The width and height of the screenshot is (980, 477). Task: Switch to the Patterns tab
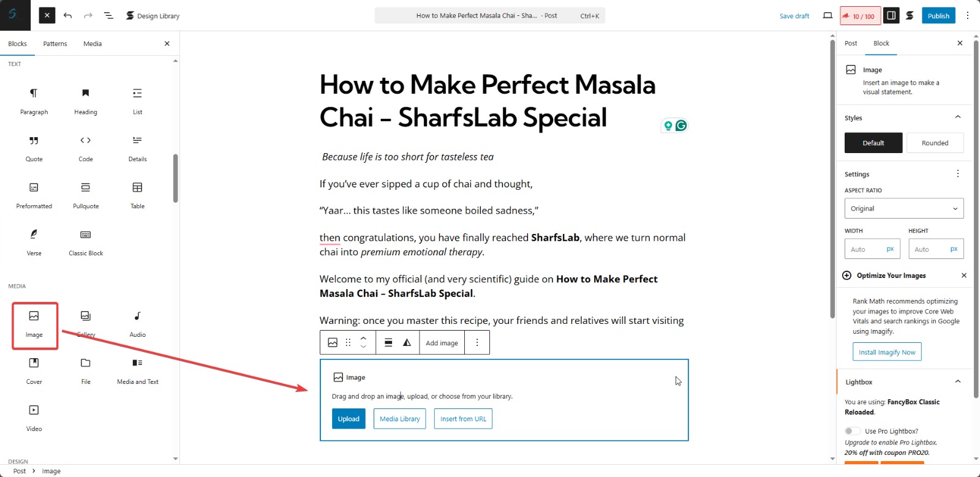(x=55, y=43)
